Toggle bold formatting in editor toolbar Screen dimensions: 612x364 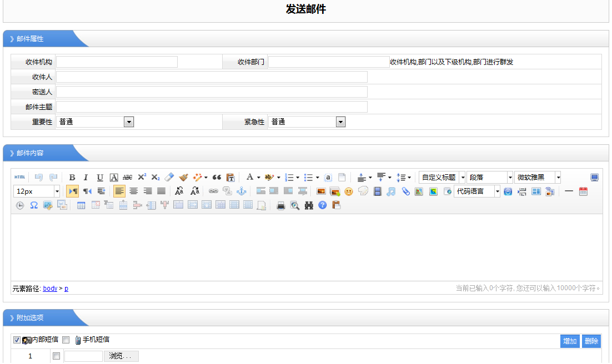pos(72,178)
